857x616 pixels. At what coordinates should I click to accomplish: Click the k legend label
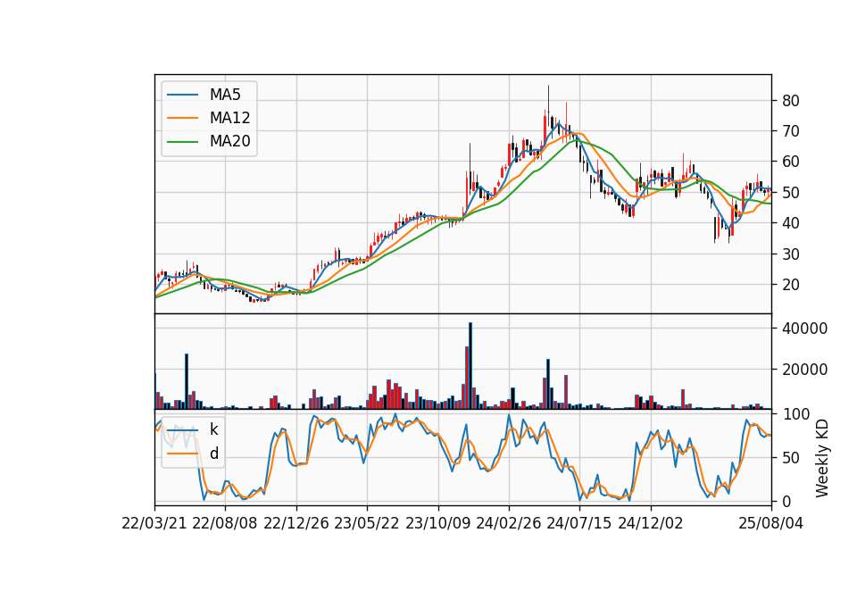coord(213,429)
